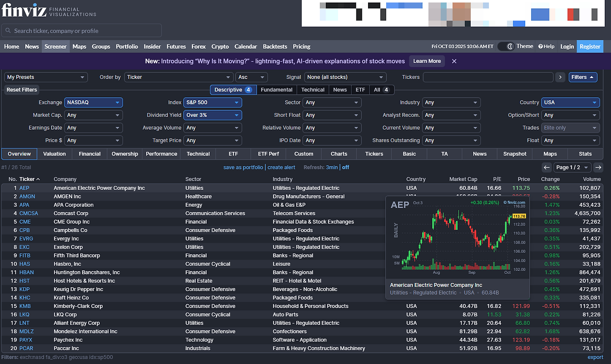Toggle the dark/light Theme switch

[506, 46]
